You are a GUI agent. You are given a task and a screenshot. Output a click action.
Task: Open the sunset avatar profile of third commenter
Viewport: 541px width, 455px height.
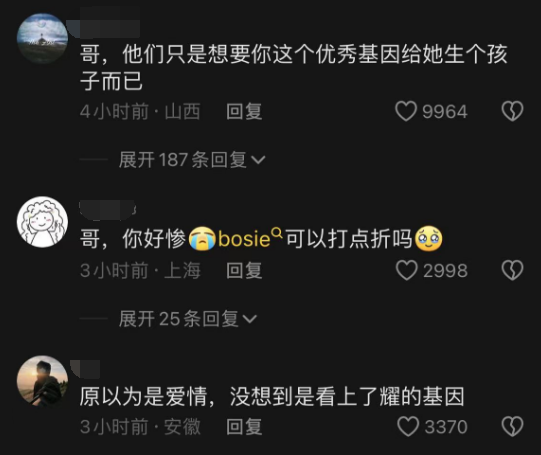42,381
